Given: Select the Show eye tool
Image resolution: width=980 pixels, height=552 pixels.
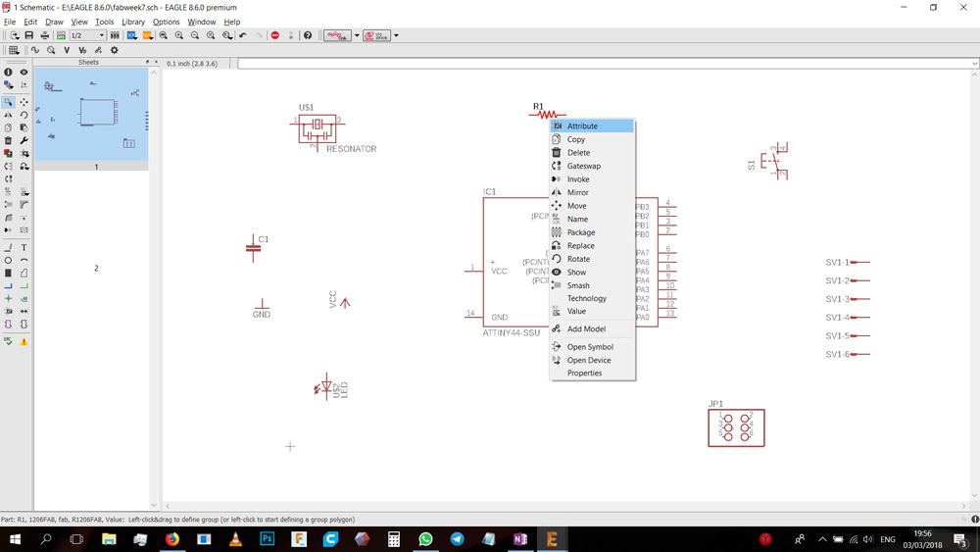Looking at the screenshot, I should (x=24, y=72).
